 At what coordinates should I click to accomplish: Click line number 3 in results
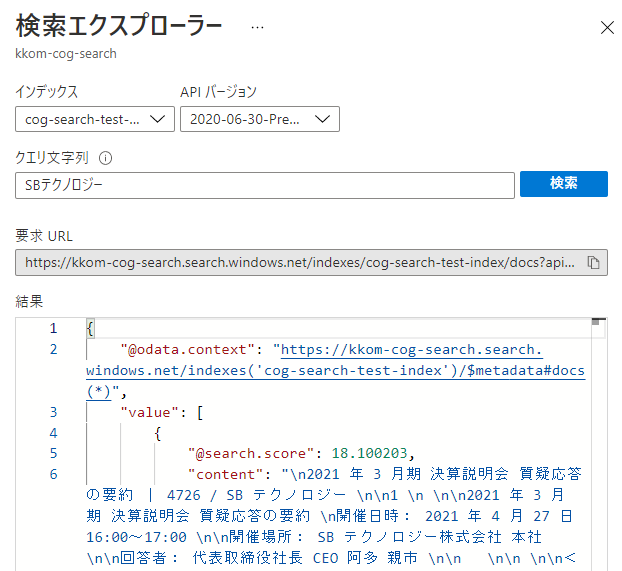tap(53, 412)
